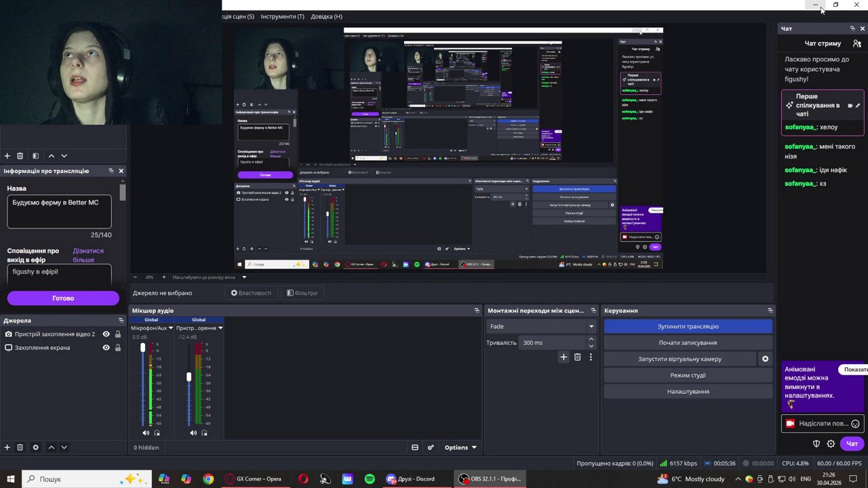Add a scene with the plus icon under the webcam preview
Screen dimensions: 868x488
[7, 156]
